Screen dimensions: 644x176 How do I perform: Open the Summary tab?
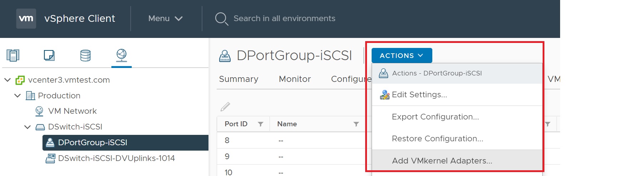[x=238, y=79]
